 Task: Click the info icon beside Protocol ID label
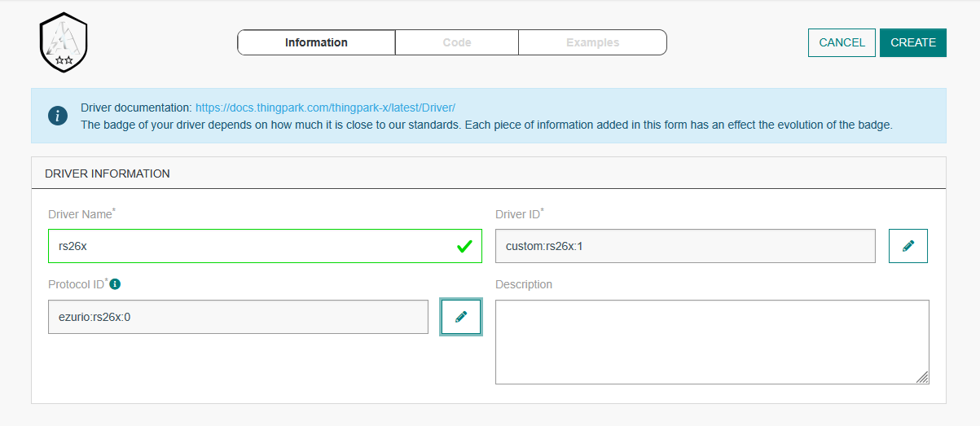coord(115,284)
